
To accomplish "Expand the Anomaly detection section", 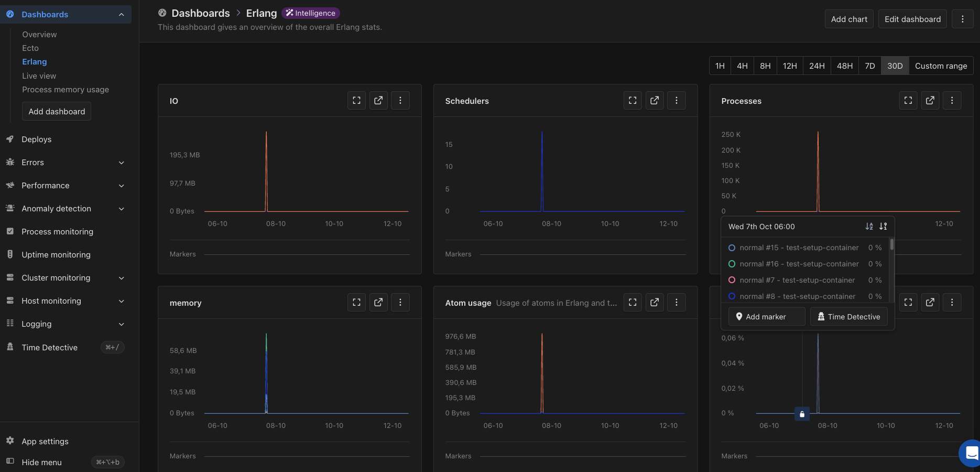I will point(122,209).
